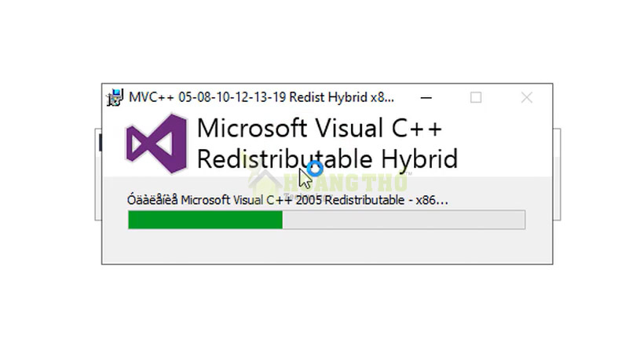Screen dimensions: 644x353
Task: Click the purple Visual Studio logo
Action: [156, 144]
